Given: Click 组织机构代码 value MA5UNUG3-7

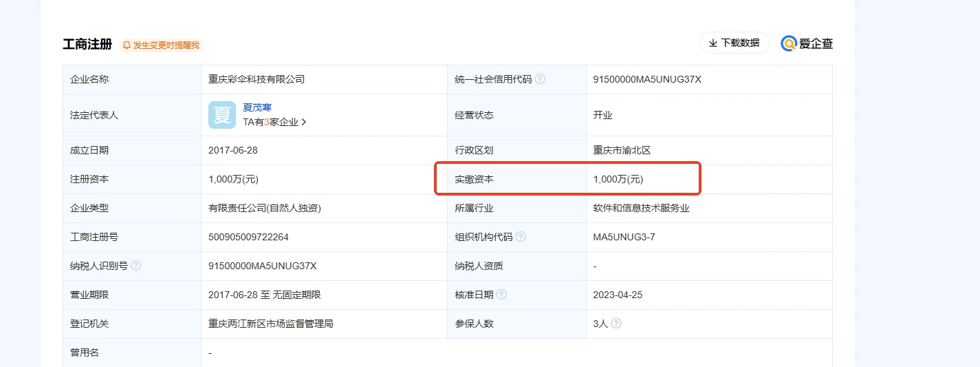Looking at the screenshot, I should coord(624,237).
